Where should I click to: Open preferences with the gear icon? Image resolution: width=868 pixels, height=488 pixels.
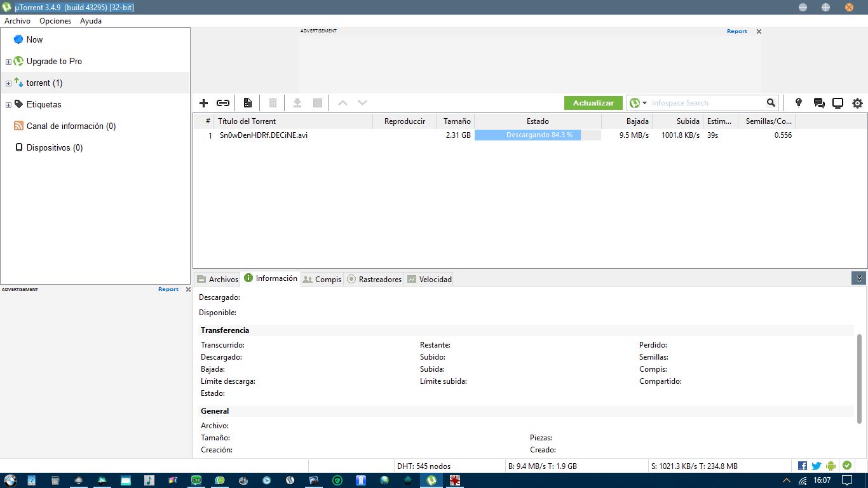pos(857,103)
